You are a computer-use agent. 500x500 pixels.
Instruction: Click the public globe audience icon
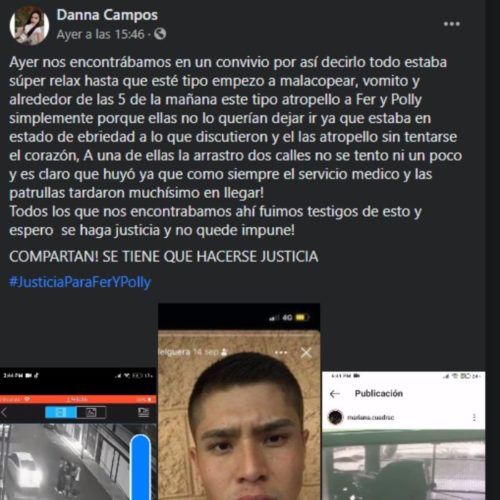(x=160, y=34)
